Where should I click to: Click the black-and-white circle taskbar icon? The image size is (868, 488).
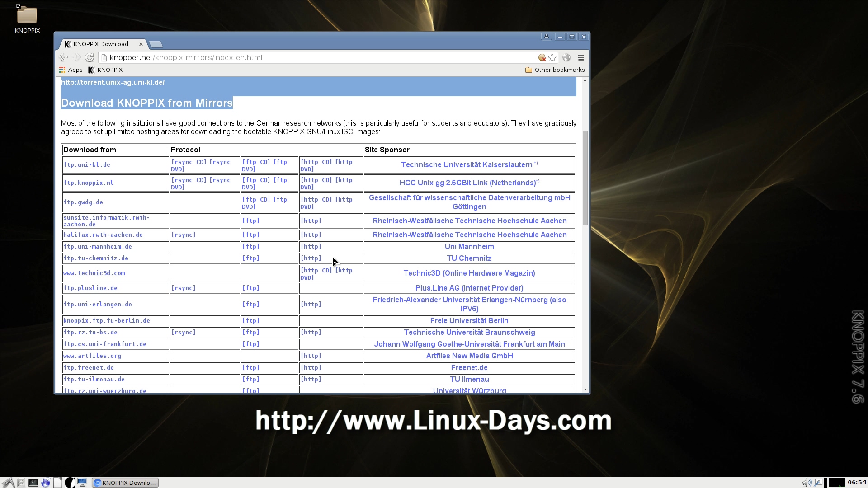click(x=70, y=483)
